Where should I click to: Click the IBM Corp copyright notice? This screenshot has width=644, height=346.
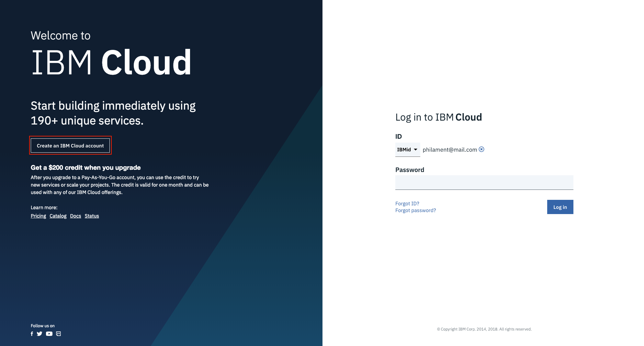pyautogui.click(x=484, y=329)
